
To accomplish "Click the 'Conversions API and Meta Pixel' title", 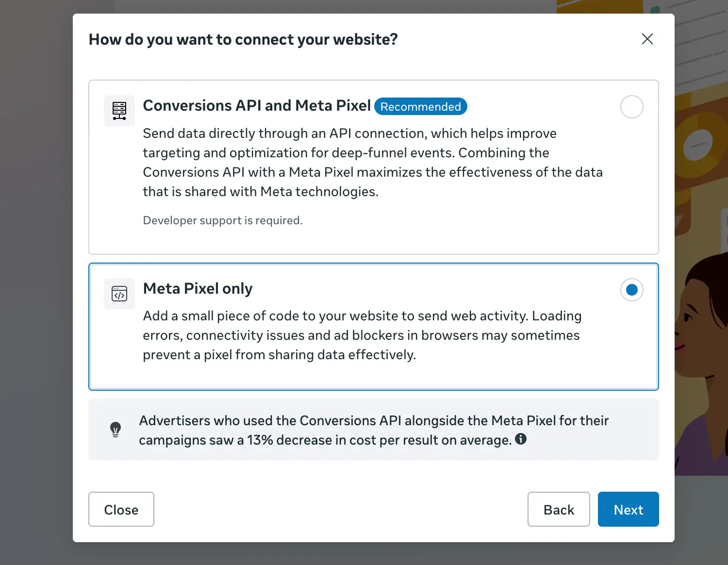I will pyautogui.click(x=256, y=106).
